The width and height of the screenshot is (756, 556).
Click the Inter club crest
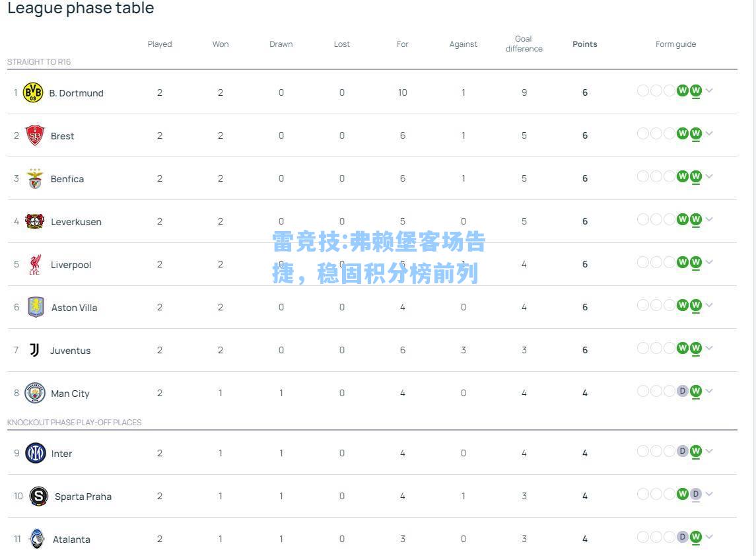35,453
